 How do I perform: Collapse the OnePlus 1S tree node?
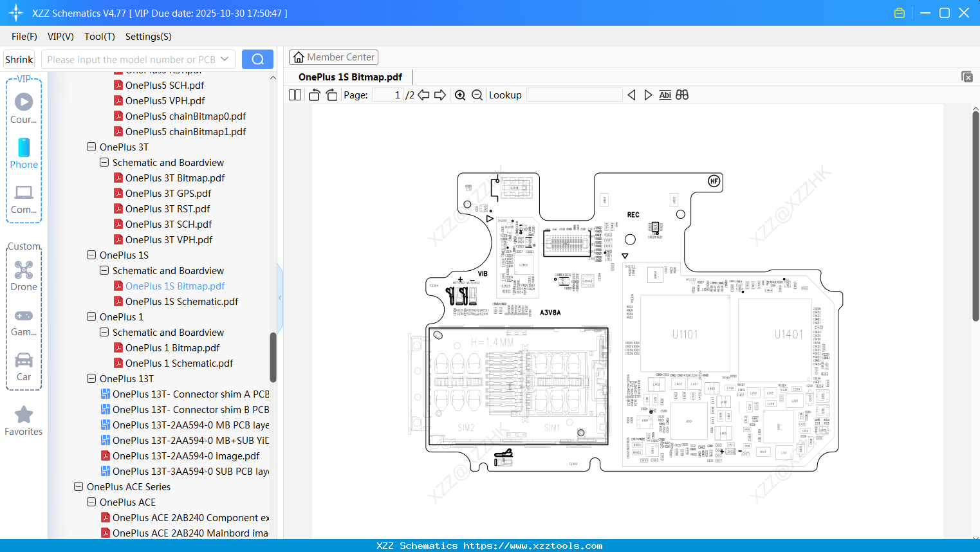pos(91,255)
